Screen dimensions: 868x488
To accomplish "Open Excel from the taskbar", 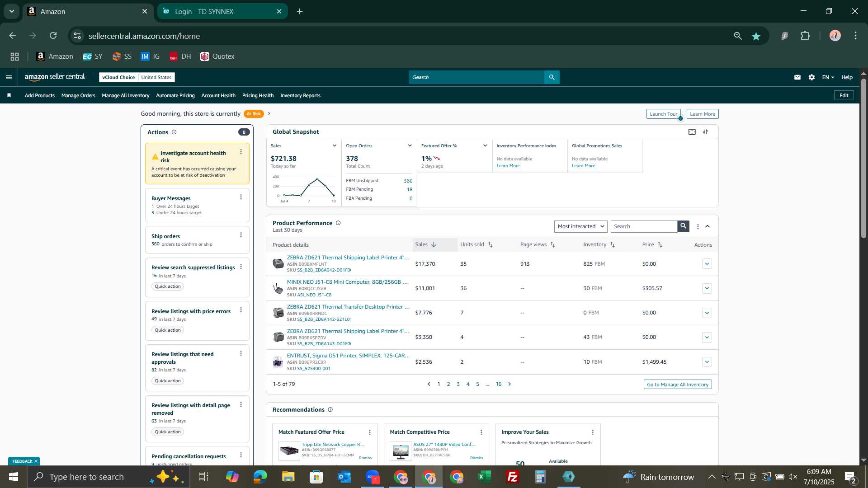I will pos(485,477).
